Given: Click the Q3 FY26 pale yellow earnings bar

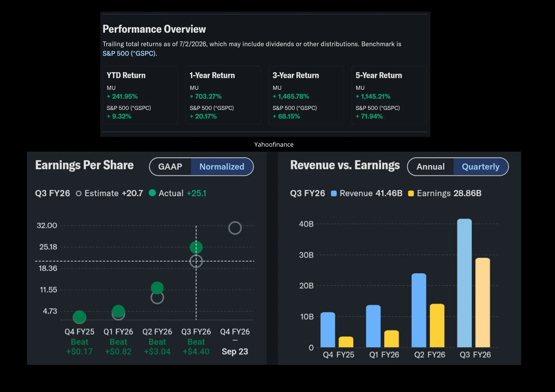Looking at the screenshot, I should (x=483, y=302).
